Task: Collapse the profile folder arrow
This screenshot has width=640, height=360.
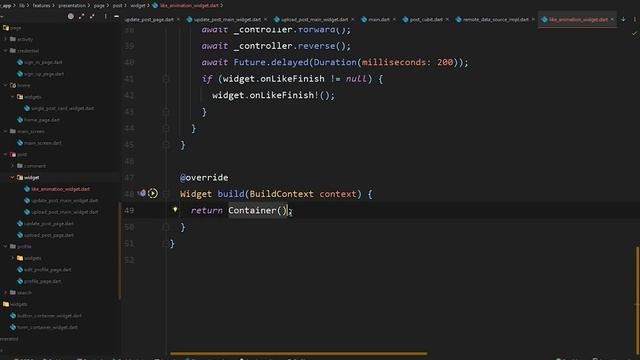Action: 6,247
